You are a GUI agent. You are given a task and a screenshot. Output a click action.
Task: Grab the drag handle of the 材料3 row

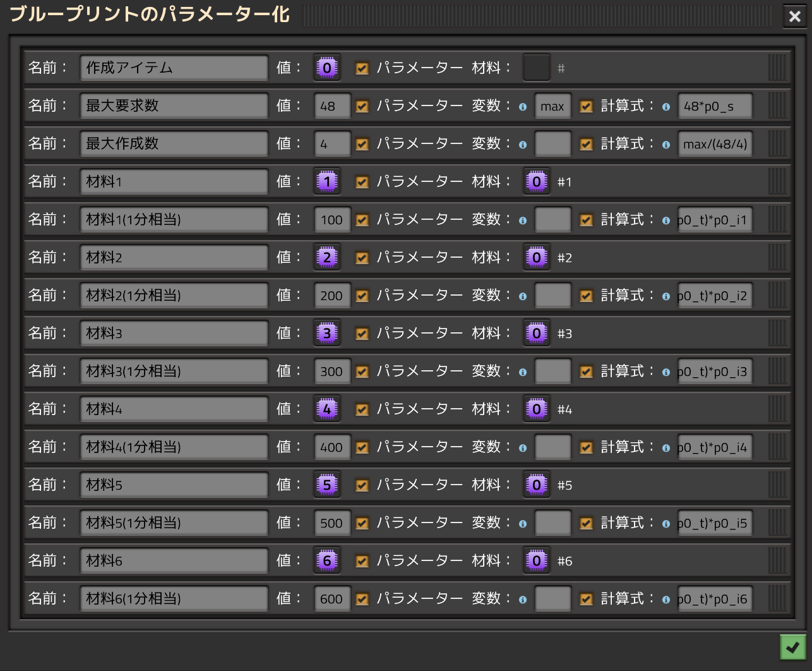(778, 333)
